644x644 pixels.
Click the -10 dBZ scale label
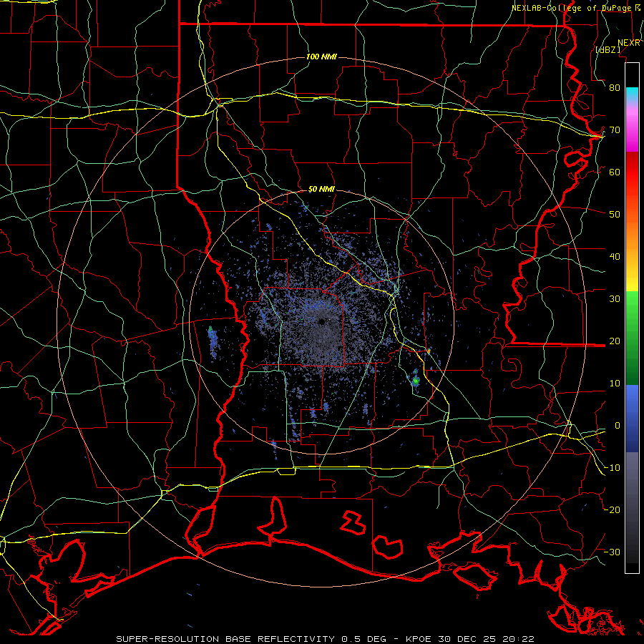[612, 468]
